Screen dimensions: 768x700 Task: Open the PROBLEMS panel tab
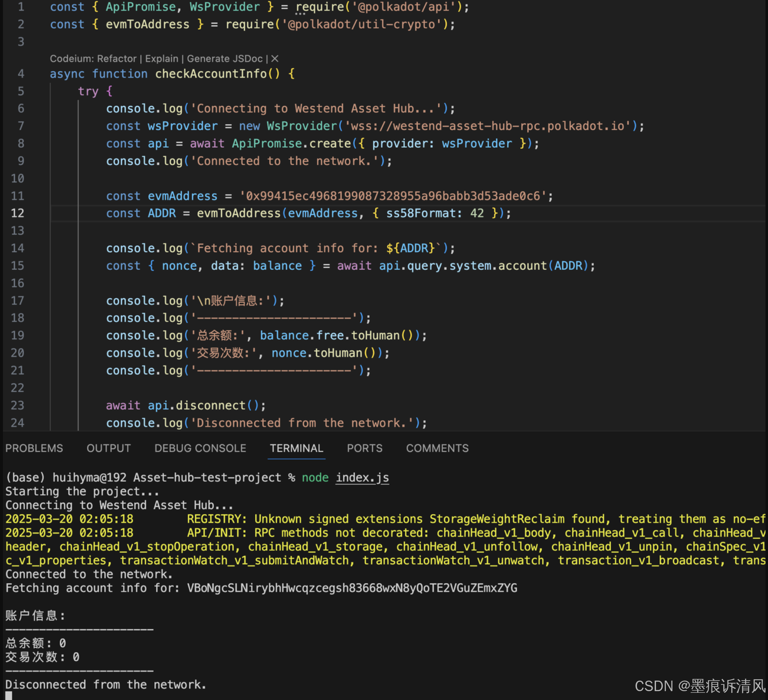click(34, 448)
